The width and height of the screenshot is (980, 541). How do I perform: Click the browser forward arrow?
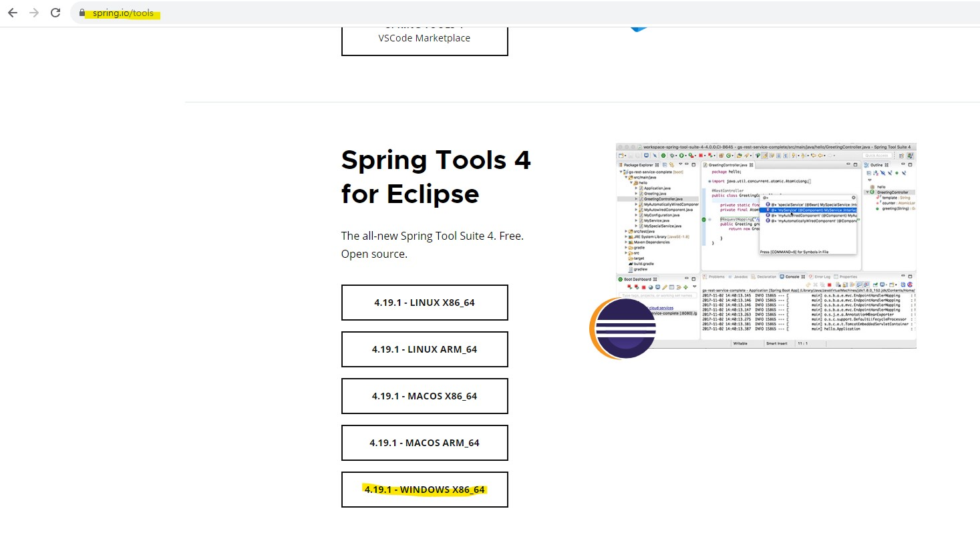tap(34, 13)
